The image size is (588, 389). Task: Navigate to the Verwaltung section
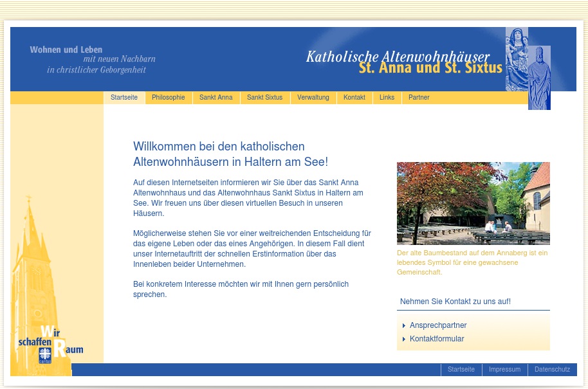click(313, 97)
